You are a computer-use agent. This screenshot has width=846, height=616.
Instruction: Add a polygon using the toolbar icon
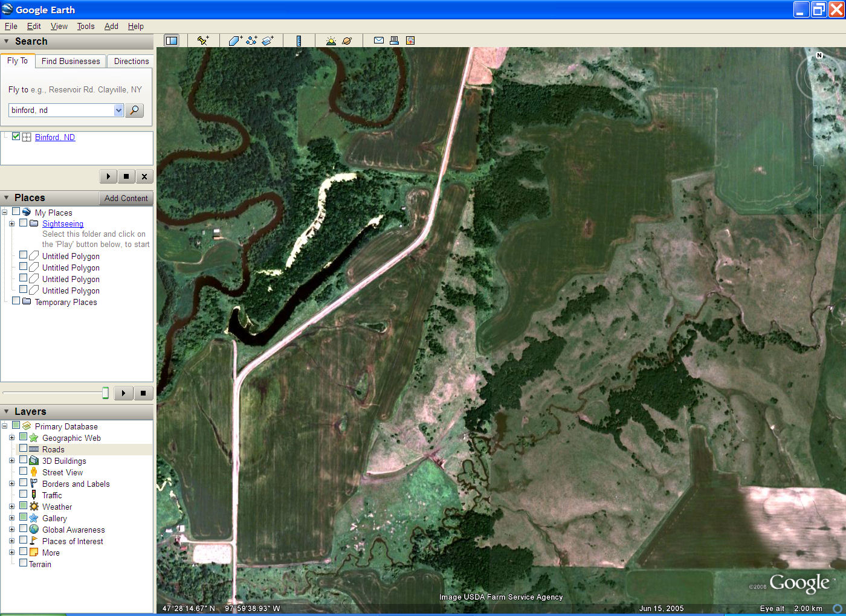click(x=235, y=40)
